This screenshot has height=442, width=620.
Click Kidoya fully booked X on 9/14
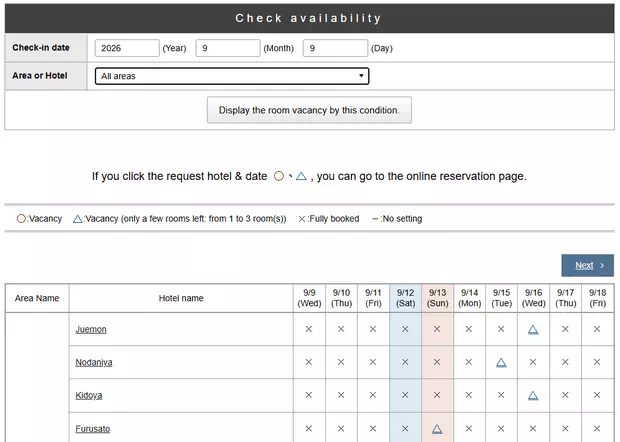click(469, 395)
